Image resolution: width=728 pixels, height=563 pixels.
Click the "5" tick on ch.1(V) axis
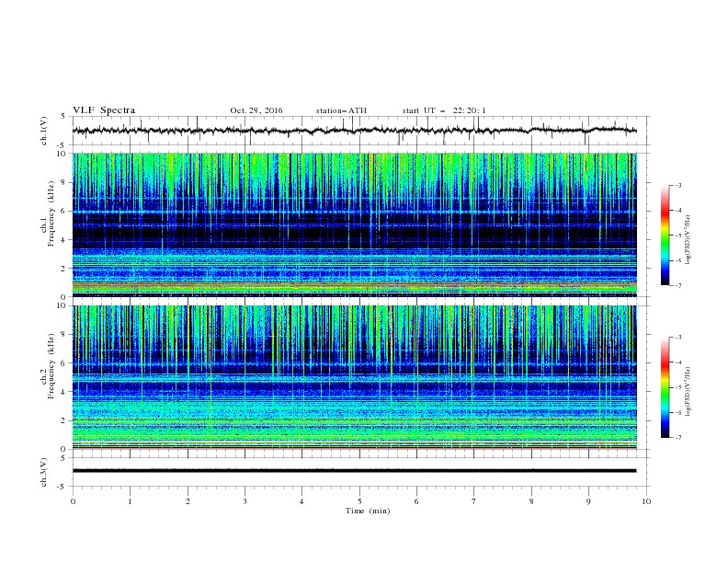click(64, 117)
